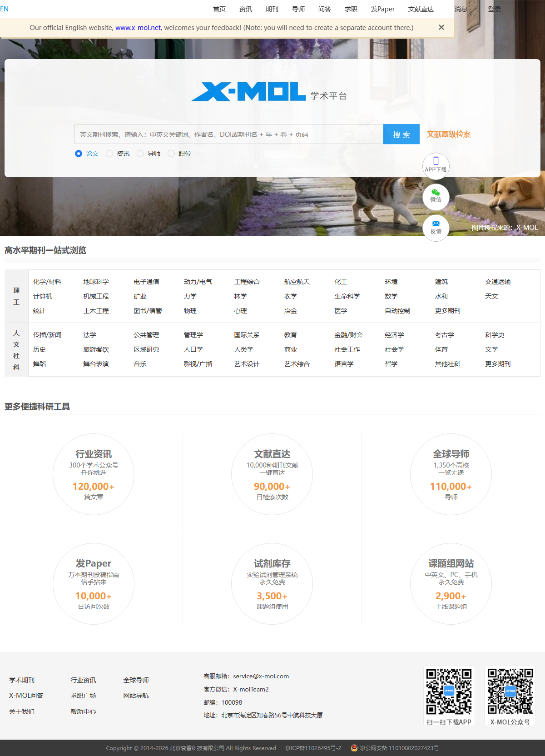This screenshot has width=545, height=756.
Task: Click the 搜索 search button
Action: click(x=401, y=134)
